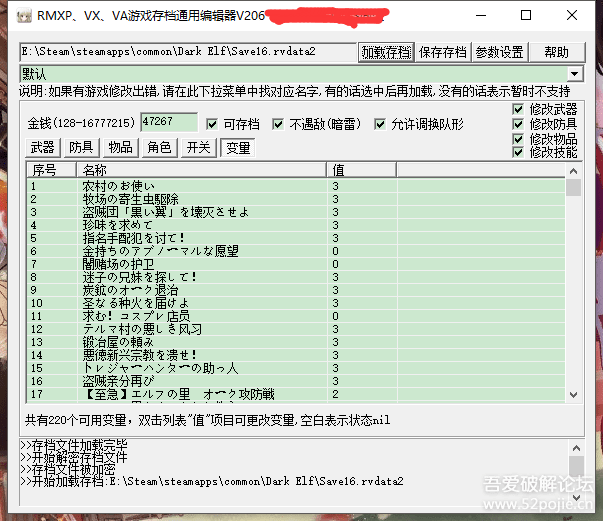This screenshot has height=521, width=603.
Task: Open the 默认 game selection dropdown
Action: 574,74
